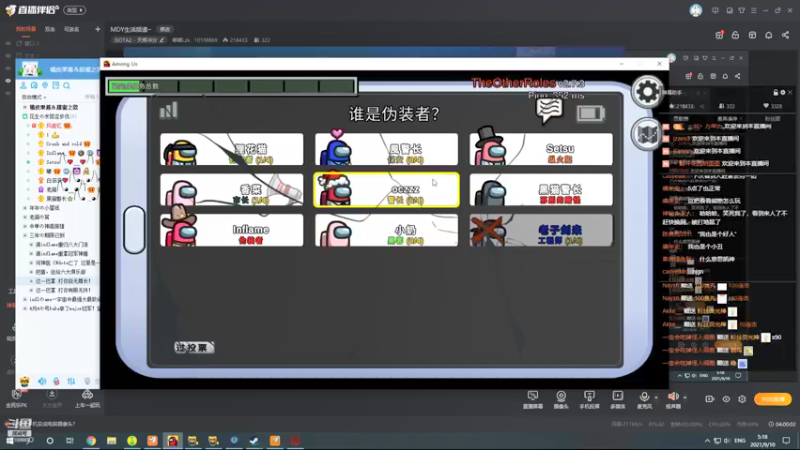Open the speaking mode dropdown (自由模式)
The width and height of the screenshot is (800, 450).
click(34, 97)
